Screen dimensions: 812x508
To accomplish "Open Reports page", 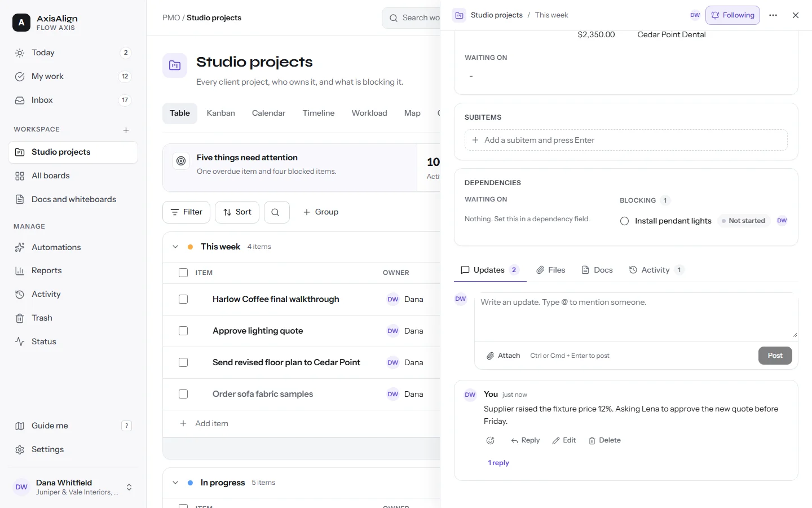I will pos(73,270).
